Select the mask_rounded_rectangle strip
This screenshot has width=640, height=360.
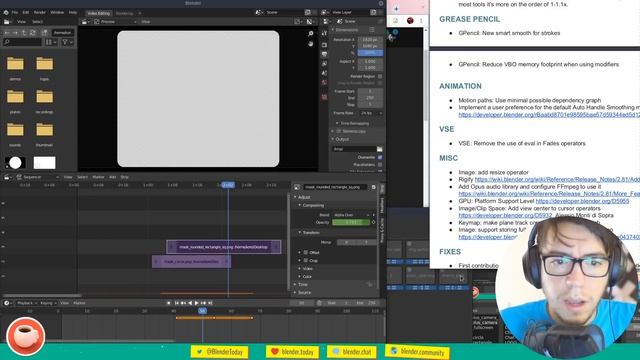pyautogui.click(x=224, y=247)
